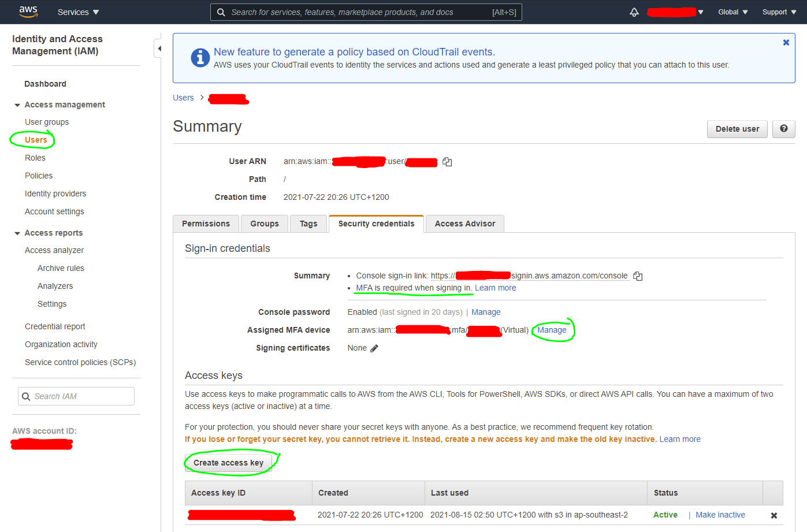
Task: Open the console sign-in URL link
Action: [x=529, y=276]
